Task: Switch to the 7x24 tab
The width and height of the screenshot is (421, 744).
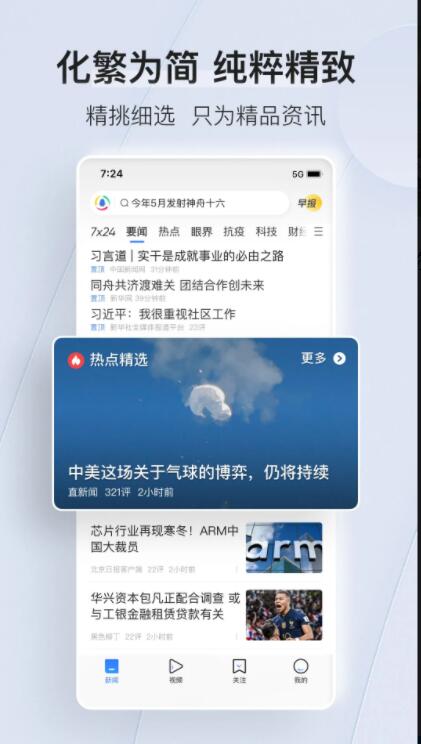Action: click(x=103, y=232)
